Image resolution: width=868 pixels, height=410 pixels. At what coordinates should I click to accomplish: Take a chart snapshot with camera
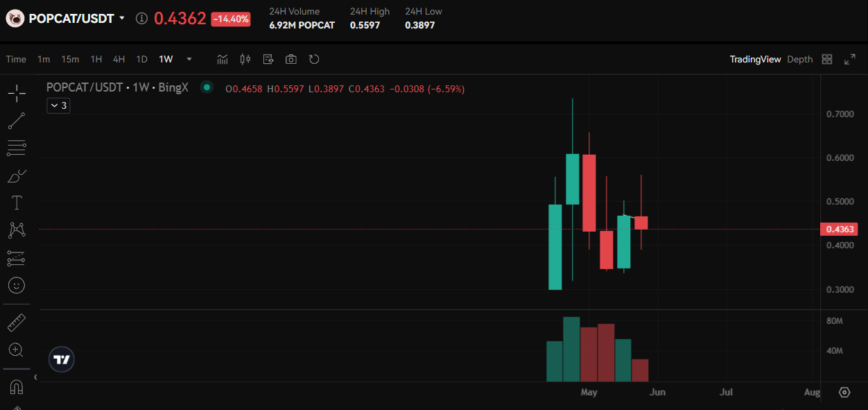tap(291, 60)
